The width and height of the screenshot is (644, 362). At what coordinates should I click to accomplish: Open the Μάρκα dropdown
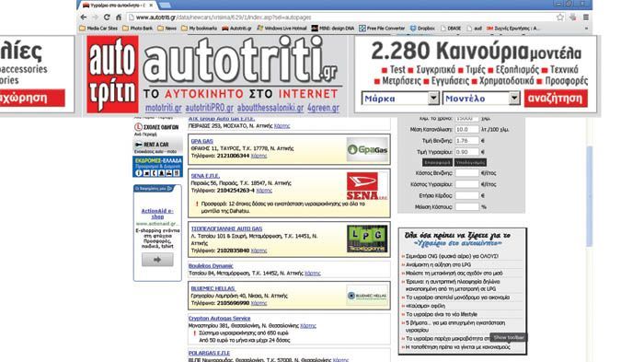pos(400,99)
